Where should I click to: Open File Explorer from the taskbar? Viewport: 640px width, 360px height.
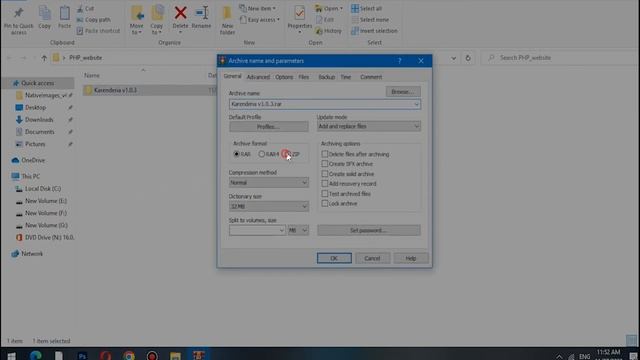point(176,356)
